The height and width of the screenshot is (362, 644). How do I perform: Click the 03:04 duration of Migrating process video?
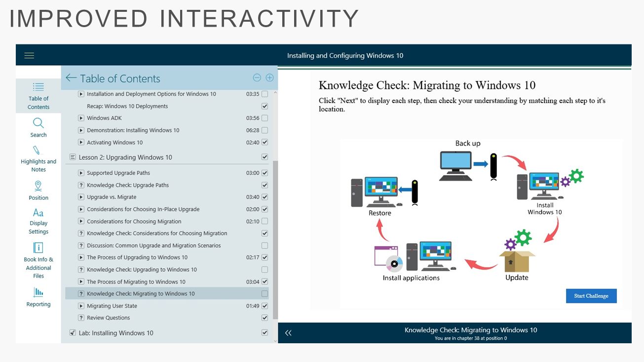pos(253,282)
